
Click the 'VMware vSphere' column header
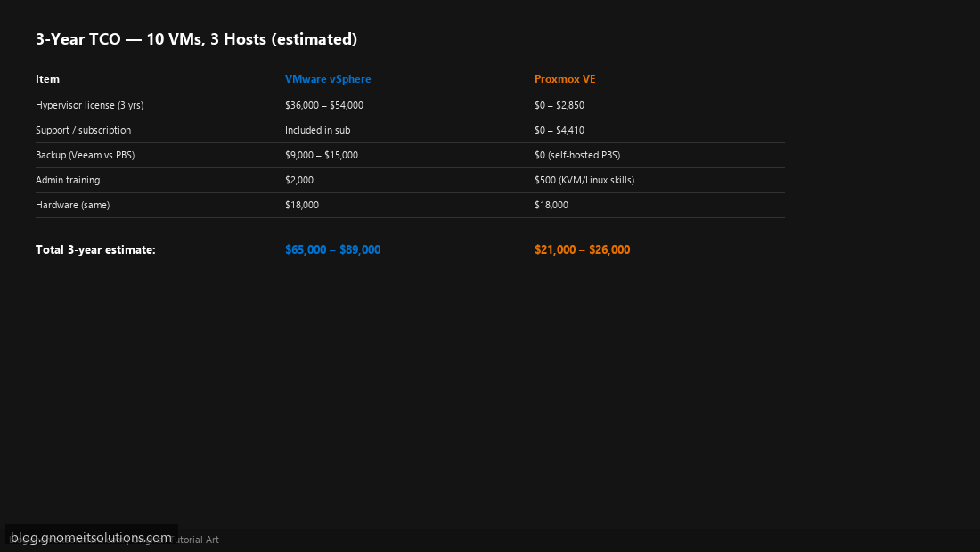tap(328, 79)
